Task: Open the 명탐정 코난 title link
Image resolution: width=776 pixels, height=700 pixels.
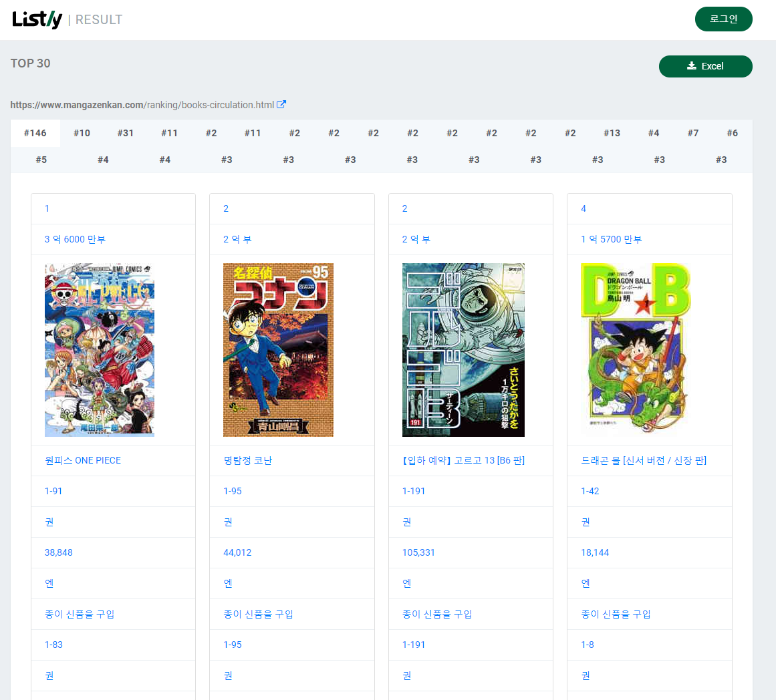Action: [x=247, y=461]
